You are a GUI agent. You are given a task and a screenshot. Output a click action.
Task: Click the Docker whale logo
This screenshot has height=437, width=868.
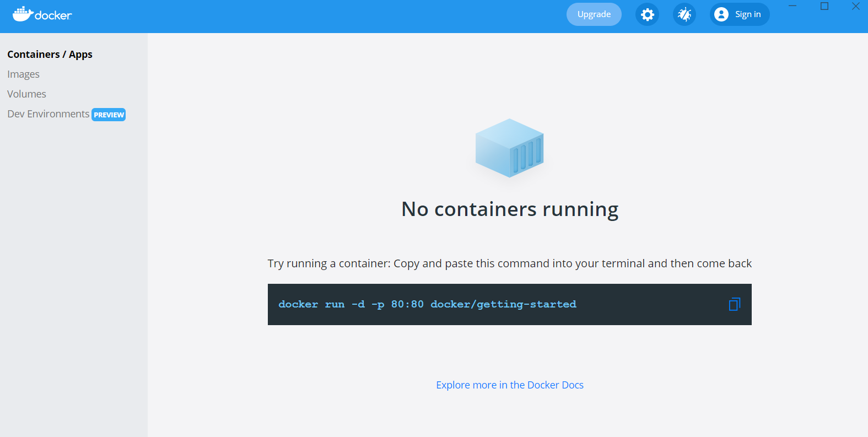(x=42, y=14)
